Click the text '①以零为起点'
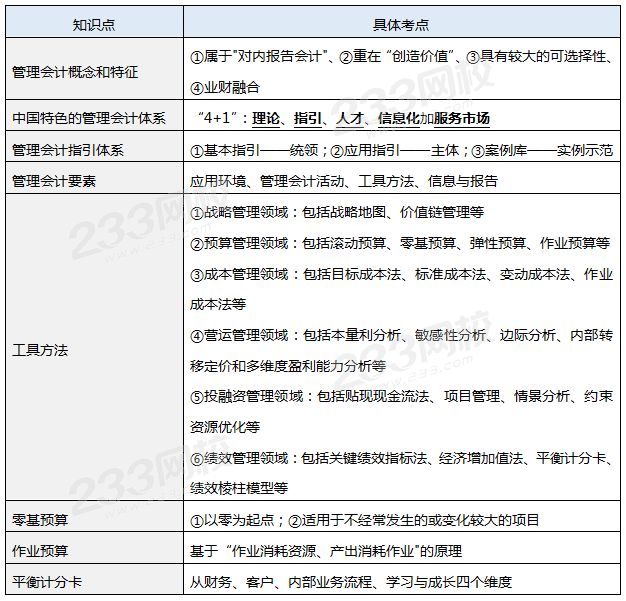626x601 pixels. tap(232, 520)
